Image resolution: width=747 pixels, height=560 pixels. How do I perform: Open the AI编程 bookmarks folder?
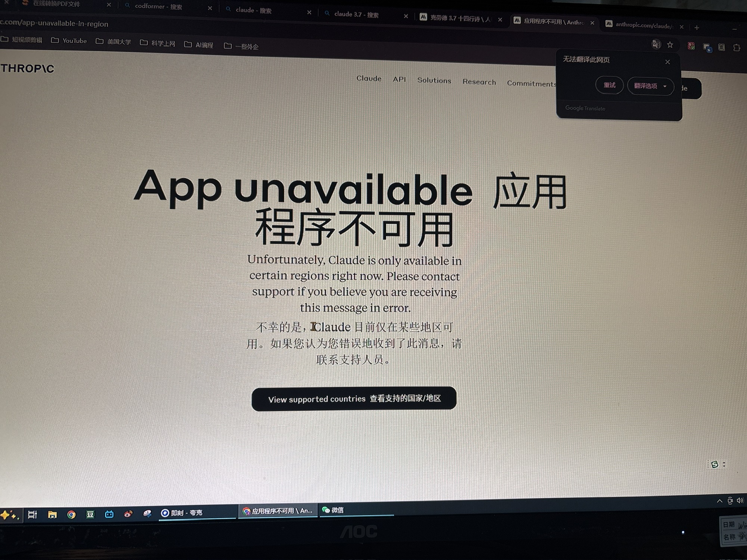tap(199, 45)
